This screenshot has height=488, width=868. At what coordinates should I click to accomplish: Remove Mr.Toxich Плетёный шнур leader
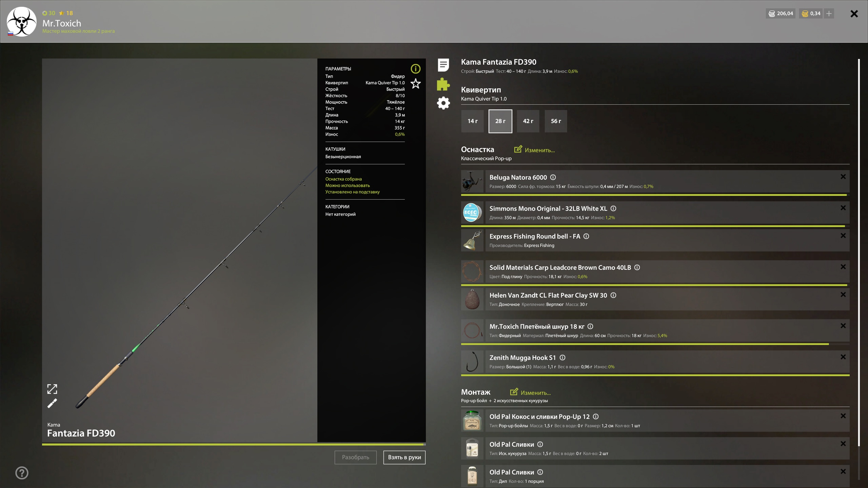pyautogui.click(x=843, y=326)
